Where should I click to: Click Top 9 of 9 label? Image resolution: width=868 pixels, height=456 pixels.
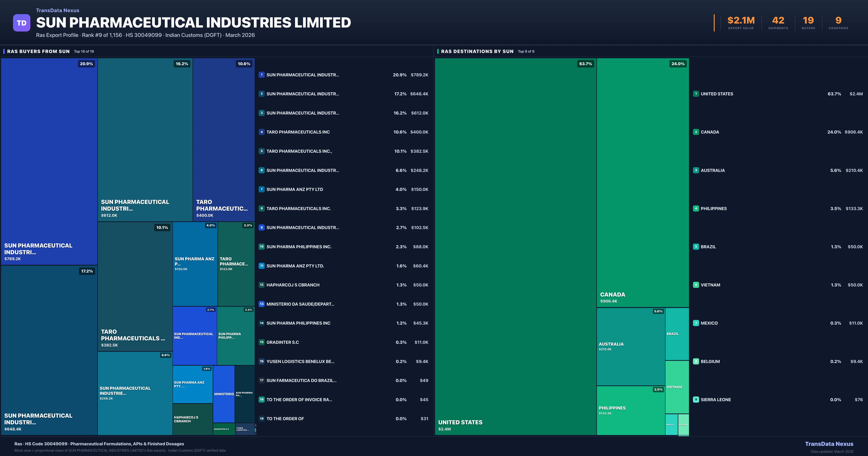[x=526, y=51]
